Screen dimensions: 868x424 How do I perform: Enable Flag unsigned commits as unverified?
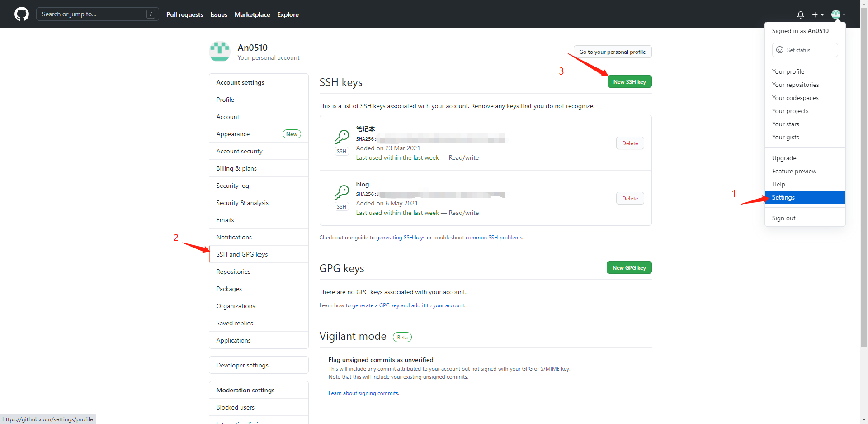(322, 360)
